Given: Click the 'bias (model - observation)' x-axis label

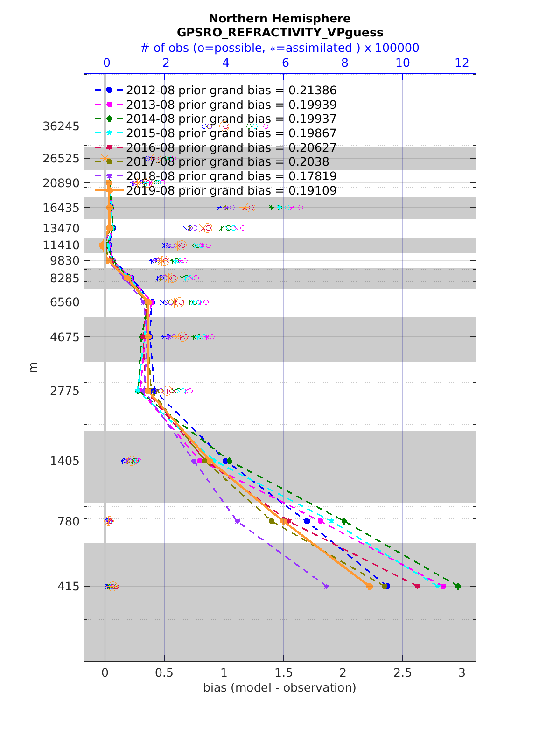Looking at the screenshot, I should (280, 687).
